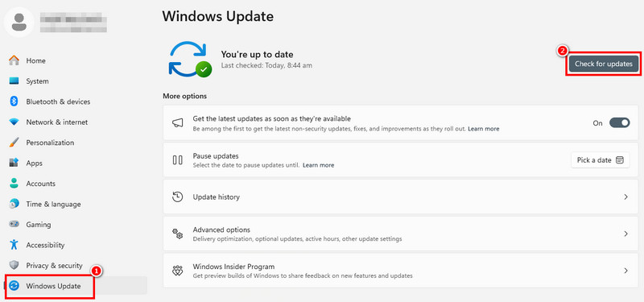Click the Accounts person icon
Image resolution: width=644 pixels, height=302 pixels.
click(14, 184)
